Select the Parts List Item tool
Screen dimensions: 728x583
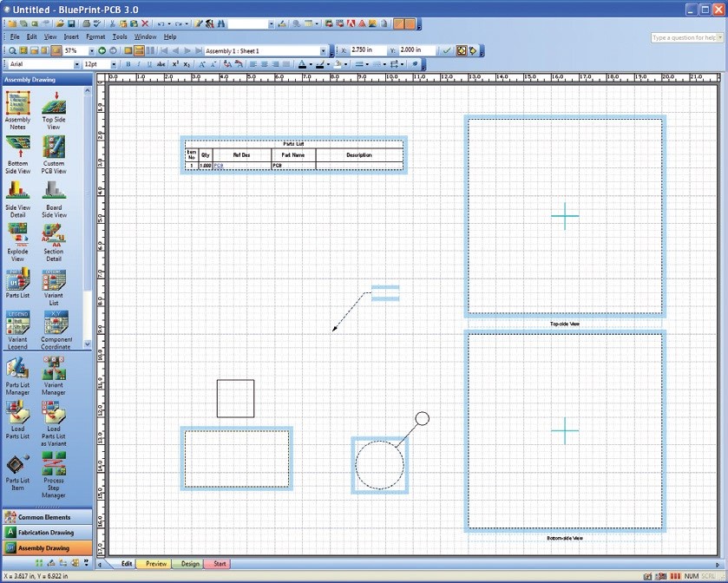[x=17, y=472]
